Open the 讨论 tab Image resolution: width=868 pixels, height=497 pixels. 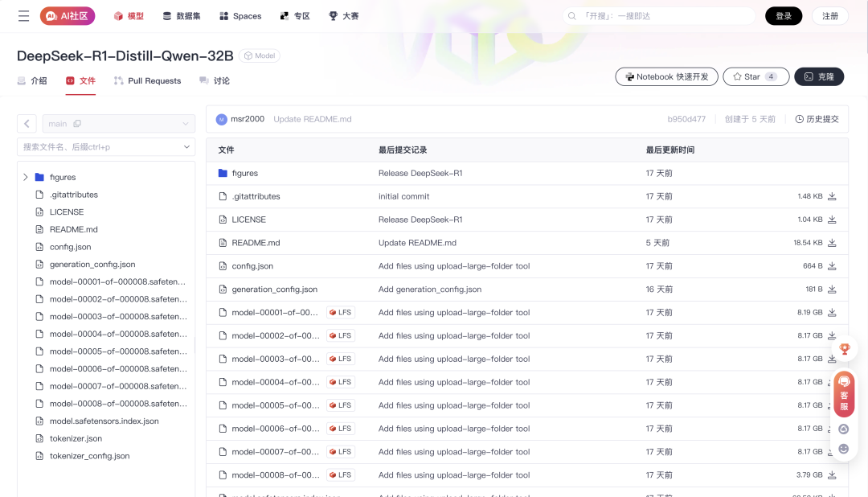point(215,81)
